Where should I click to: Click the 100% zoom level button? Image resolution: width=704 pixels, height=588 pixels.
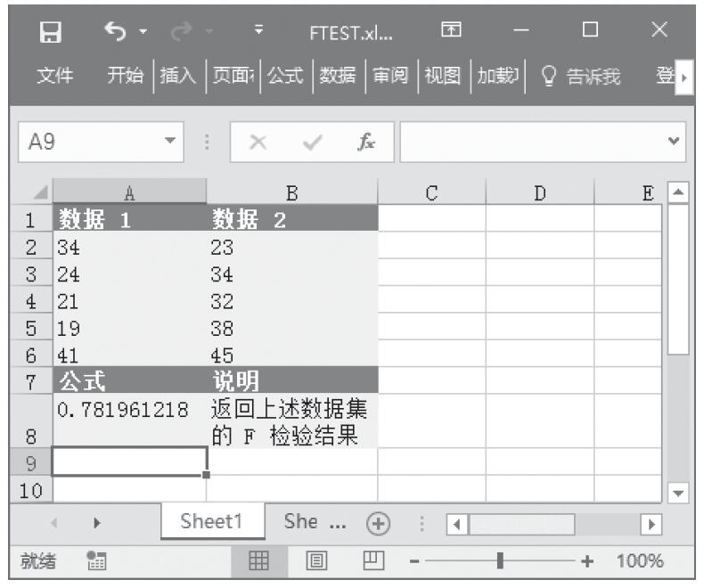[639, 561]
